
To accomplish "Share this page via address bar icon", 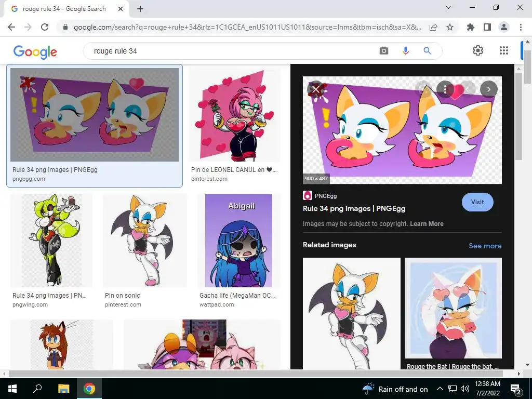I will [x=433, y=27].
